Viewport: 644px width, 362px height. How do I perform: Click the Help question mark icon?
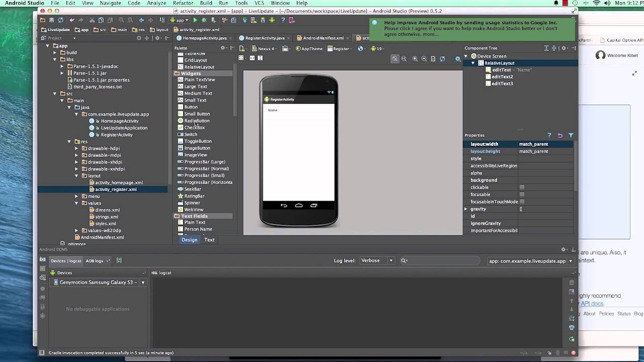coord(283,20)
